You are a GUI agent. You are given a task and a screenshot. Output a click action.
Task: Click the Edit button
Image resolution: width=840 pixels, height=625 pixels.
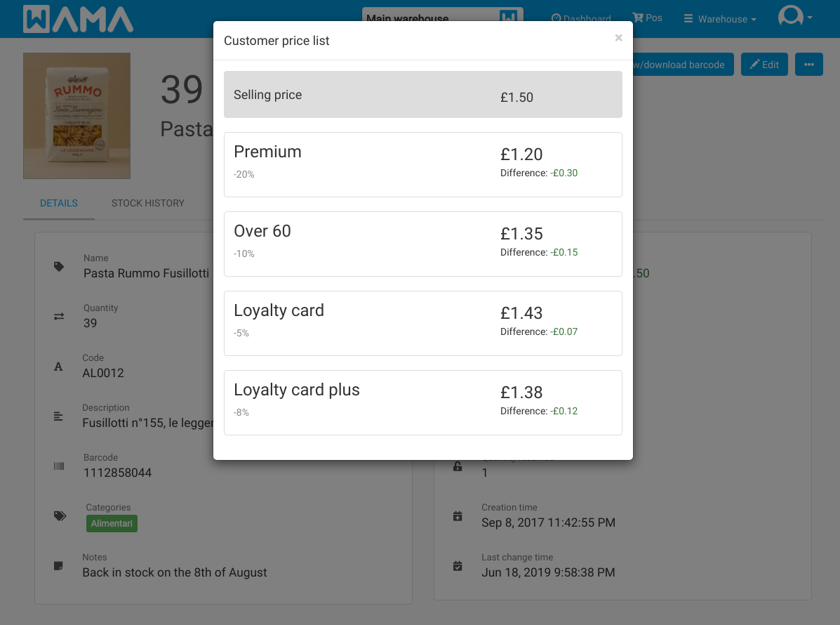pos(764,65)
